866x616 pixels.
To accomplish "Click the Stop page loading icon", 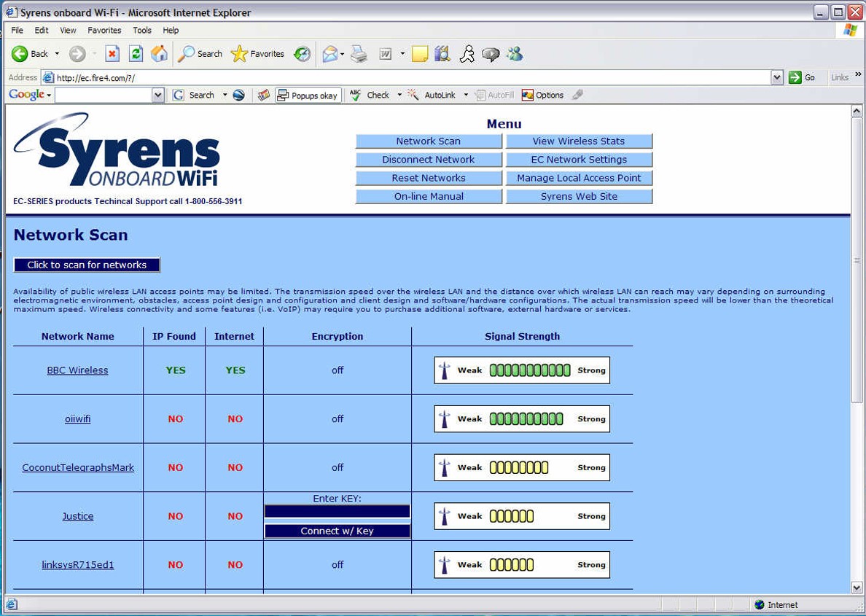I will tap(112, 54).
